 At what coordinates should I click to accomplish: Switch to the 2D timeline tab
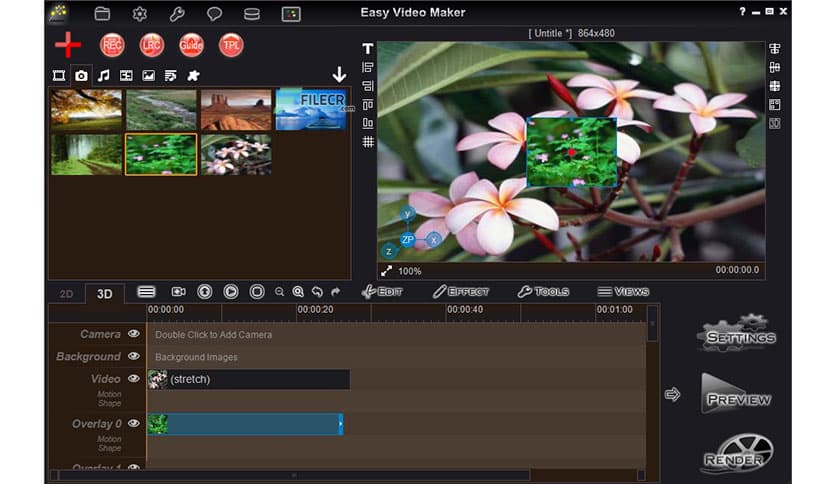coord(67,294)
